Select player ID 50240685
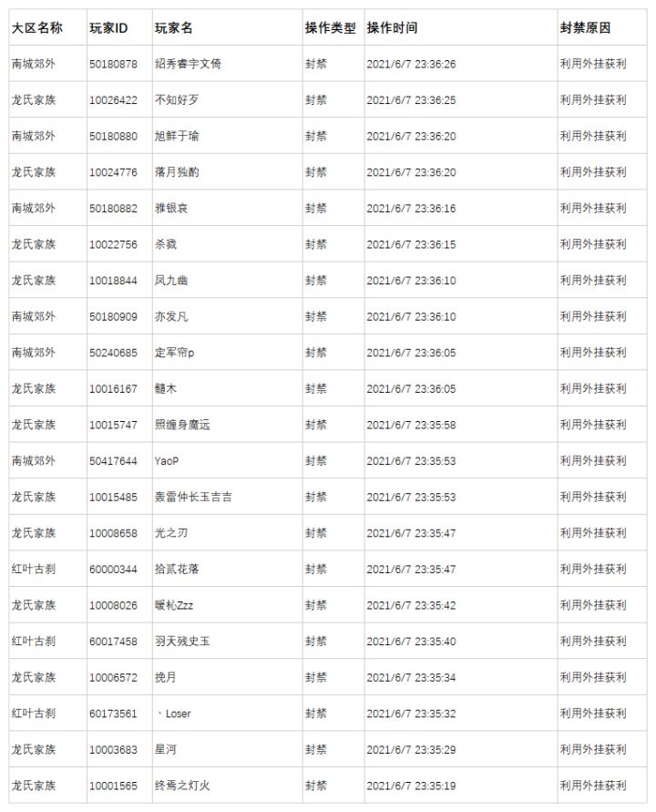Screen dimensions: 656x812 click(x=113, y=353)
